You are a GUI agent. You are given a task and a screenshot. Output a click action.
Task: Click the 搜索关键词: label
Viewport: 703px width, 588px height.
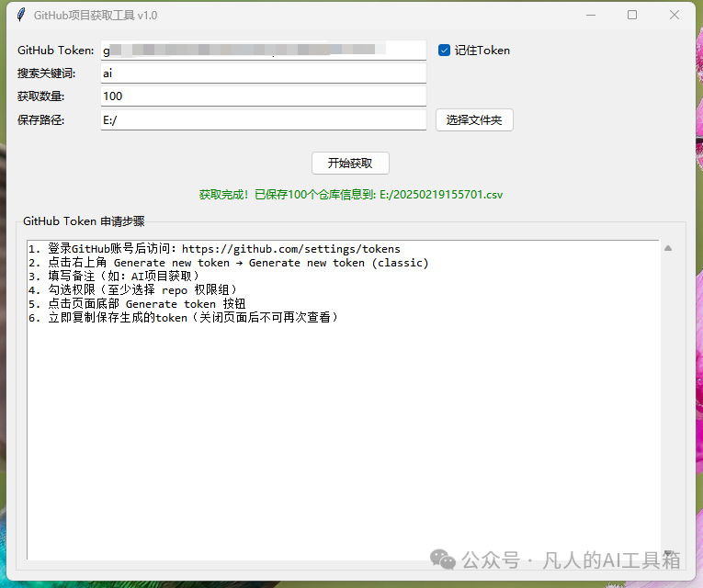[46, 73]
